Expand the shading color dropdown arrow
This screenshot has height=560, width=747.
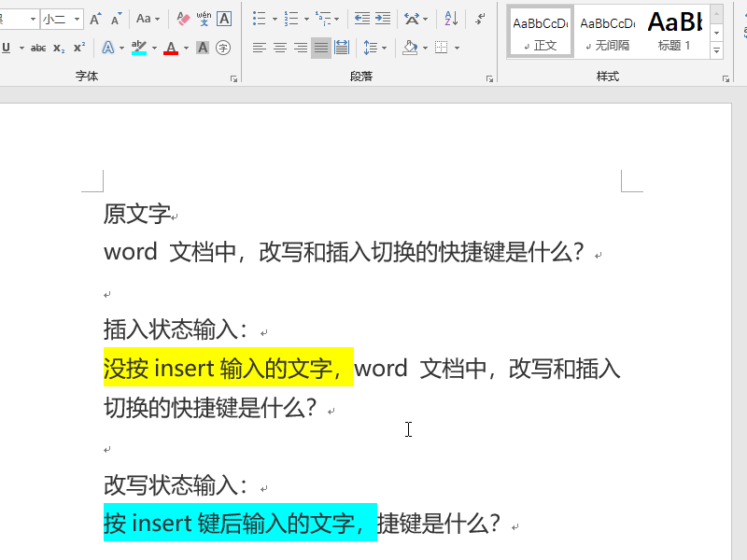pos(425,48)
